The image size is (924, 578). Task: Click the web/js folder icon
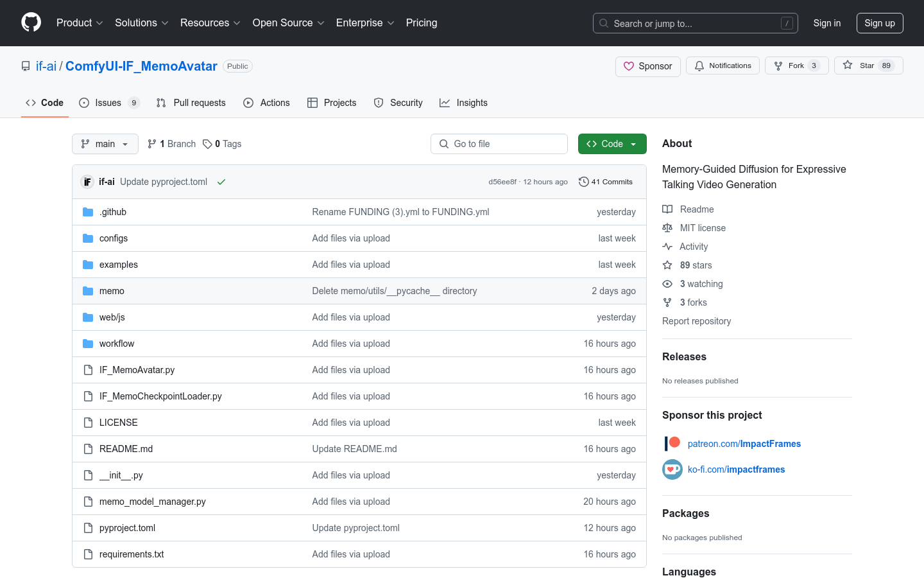88,317
